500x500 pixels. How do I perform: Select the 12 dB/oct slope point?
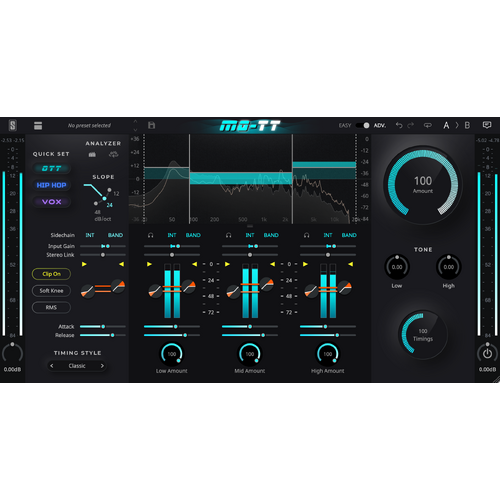109,190
